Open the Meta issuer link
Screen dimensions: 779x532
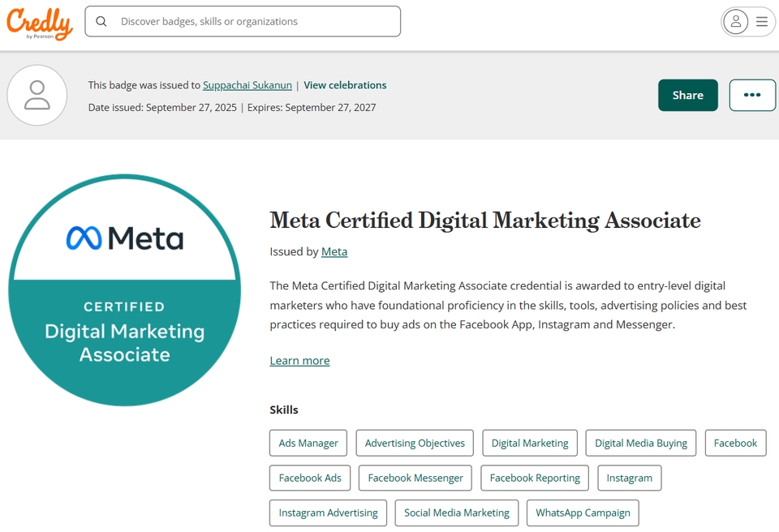pos(334,251)
